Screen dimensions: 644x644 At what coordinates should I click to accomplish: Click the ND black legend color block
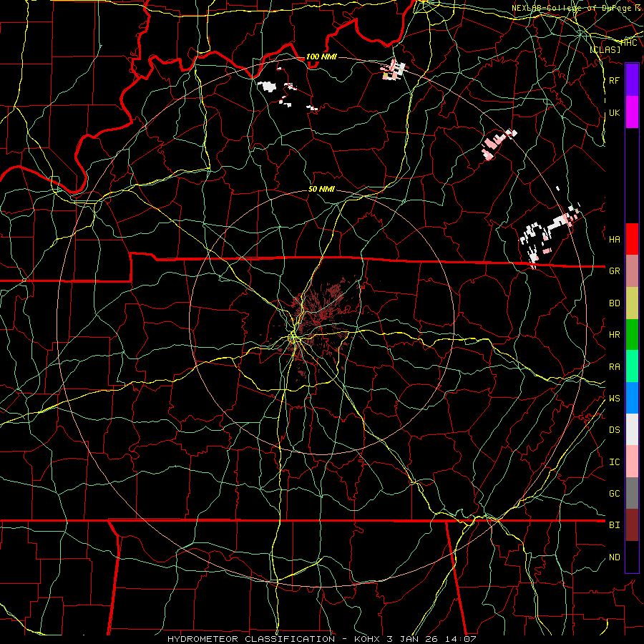tap(632, 557)
